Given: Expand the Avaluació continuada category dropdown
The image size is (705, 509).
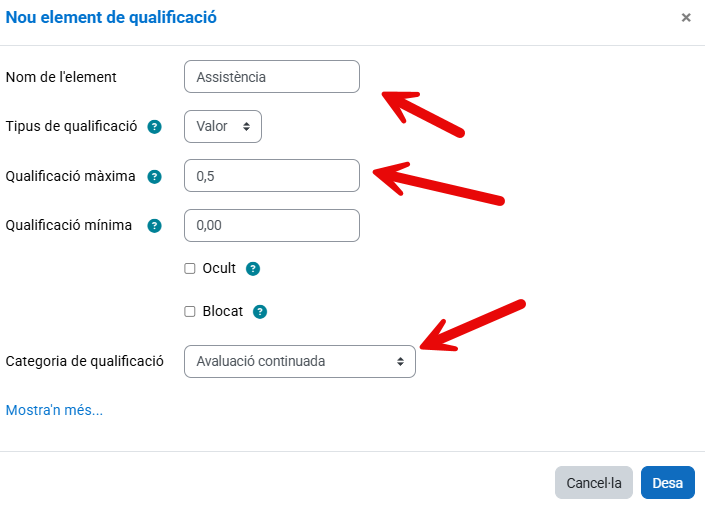Looking at the screenshot, I should point(300,361).
